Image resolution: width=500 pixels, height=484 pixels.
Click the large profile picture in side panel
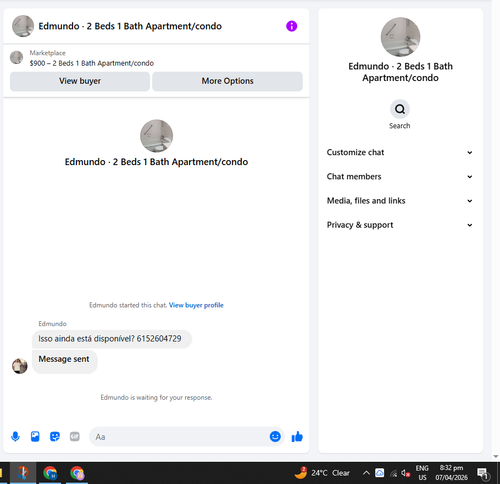click(x=400, y=37)
